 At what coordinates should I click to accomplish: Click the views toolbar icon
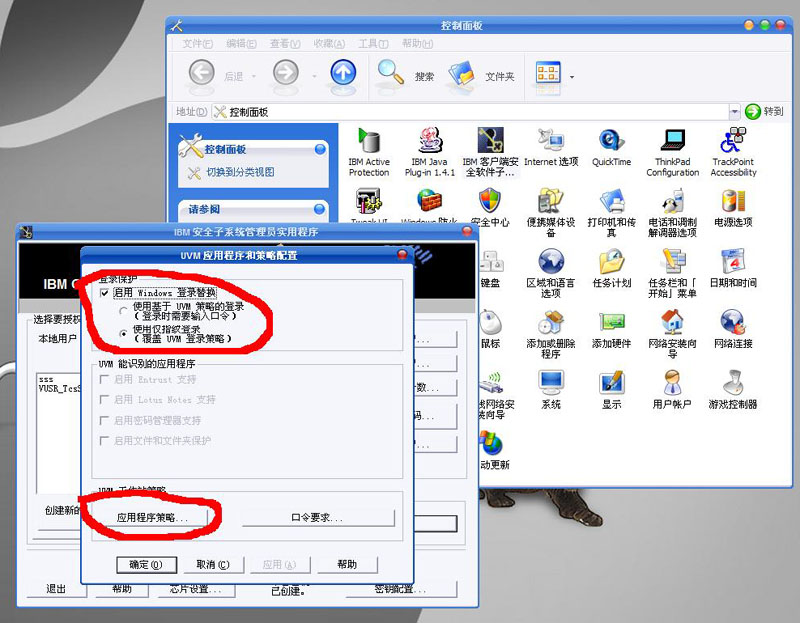(x=548, y=73)
